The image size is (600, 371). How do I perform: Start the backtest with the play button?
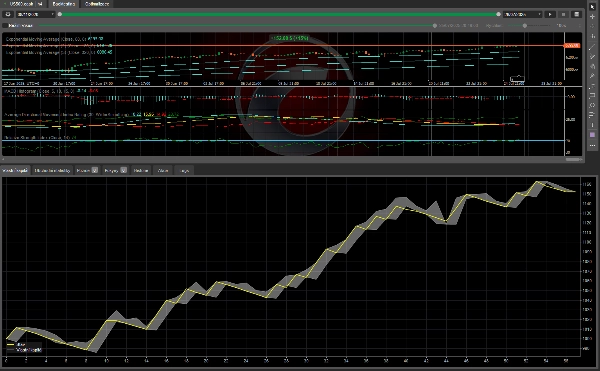550,15
